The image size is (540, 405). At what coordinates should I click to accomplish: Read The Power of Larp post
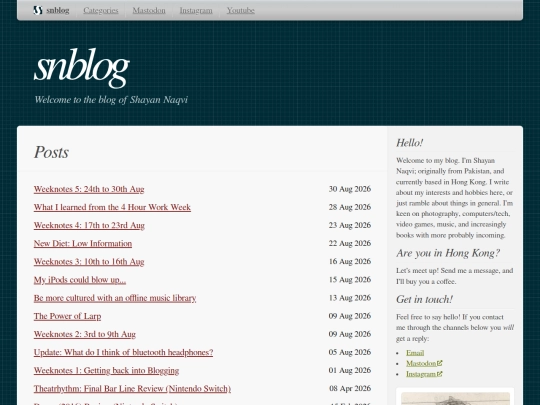pos(68,316)
